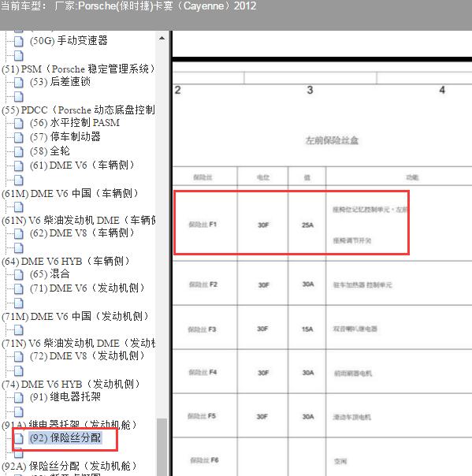The width and height of the screenshot is (472, 476).
Task: Select (61N) V6 柴油发动机 DME entry
Action: coord(78,221)
